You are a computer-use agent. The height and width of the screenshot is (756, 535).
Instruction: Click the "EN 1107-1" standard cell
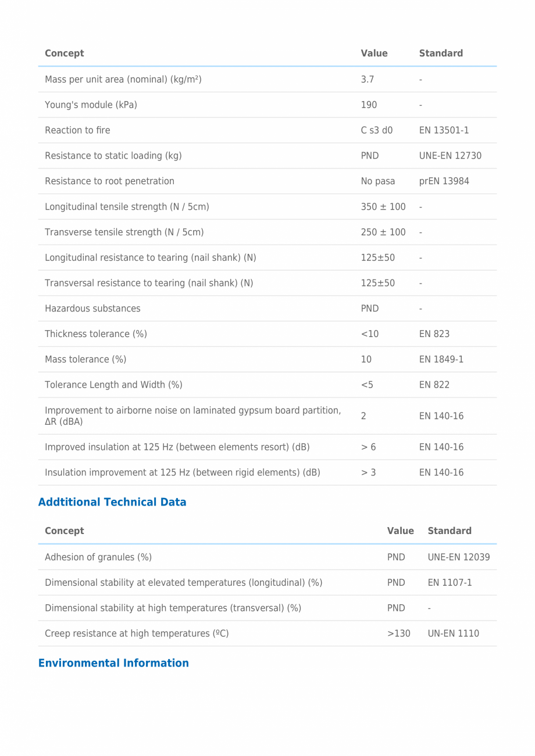(x=450, y=582)
